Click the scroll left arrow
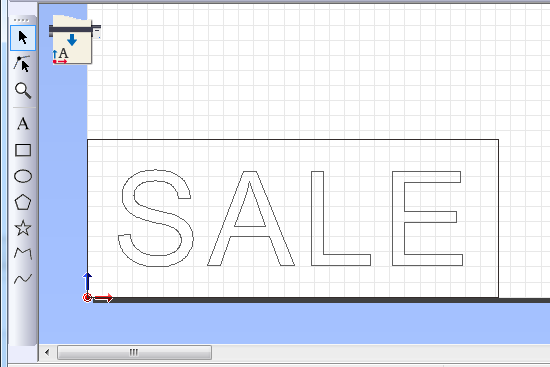The image size is (550, 367). pos(47,352)
